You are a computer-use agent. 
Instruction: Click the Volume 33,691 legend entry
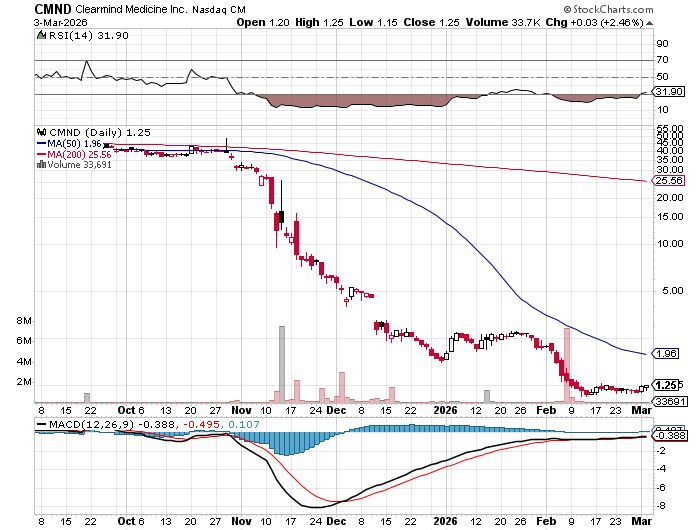point(79,165)
